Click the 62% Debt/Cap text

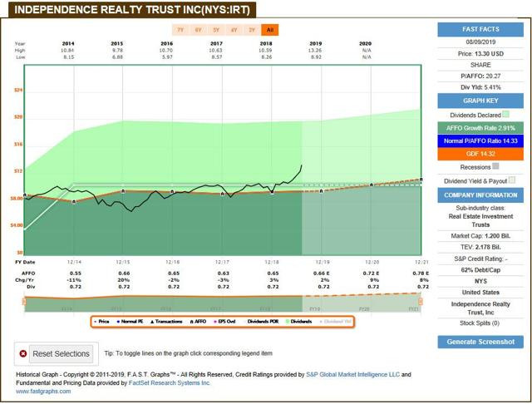[x=480, y=270]
